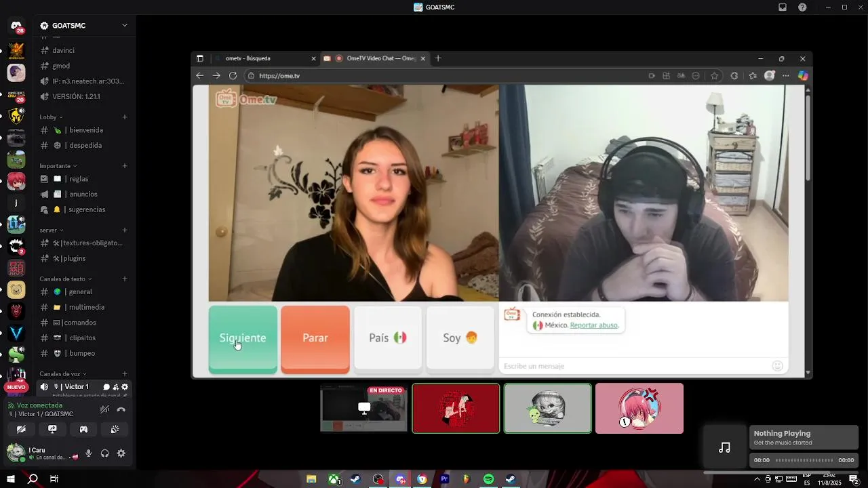Add a channel to the Lobby category
Image resolution: width=868 pixels, height=488 pixels.
(x=125, y=117)
